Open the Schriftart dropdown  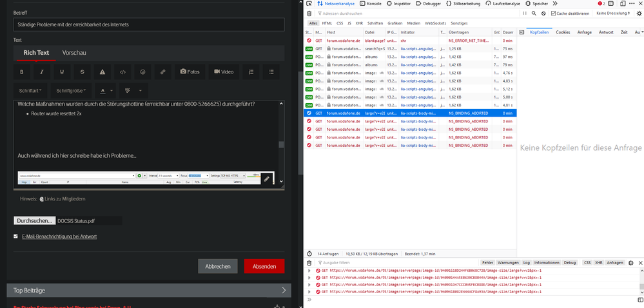30,90
